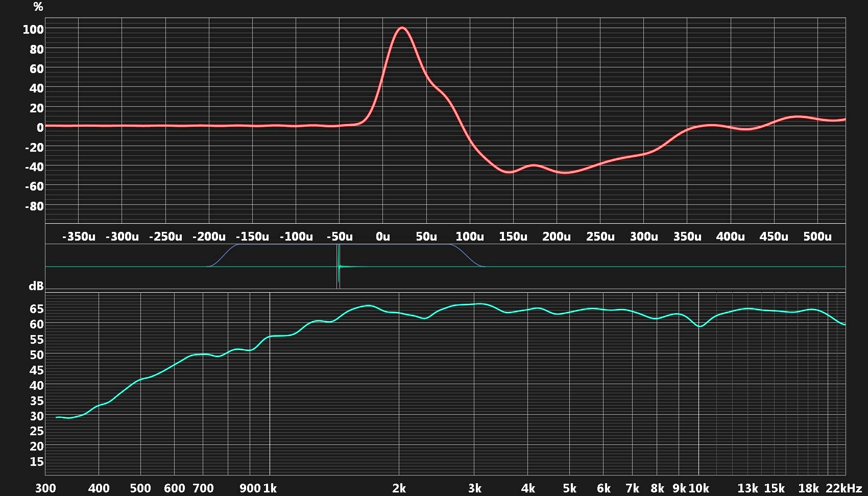The width and height of the screenshot is (868, 496).
Task: Click the '18k' frequency axis label
Action: point(809,488)
